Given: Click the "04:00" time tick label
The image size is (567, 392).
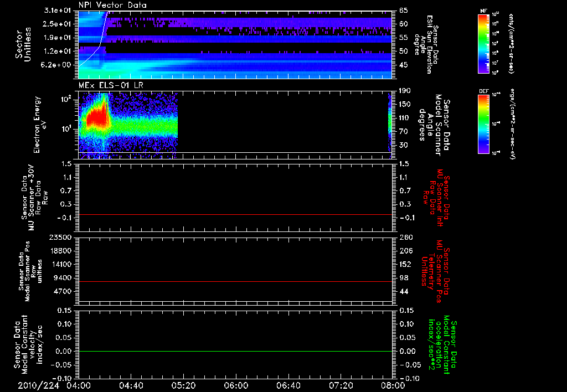Looking at the screenshot, I should click(x=79, y=385).
